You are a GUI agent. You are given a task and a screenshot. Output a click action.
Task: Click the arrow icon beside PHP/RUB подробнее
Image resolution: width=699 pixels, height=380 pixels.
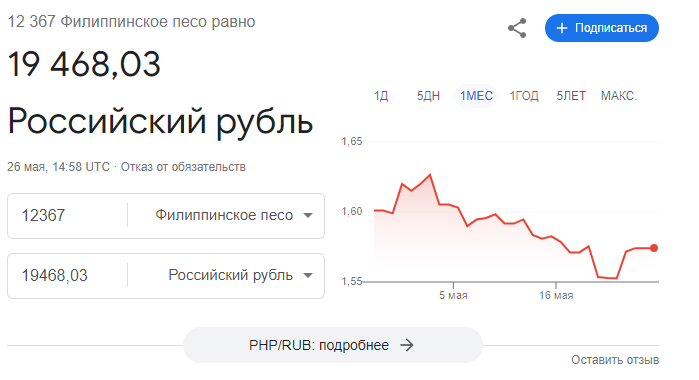point(407,345)
